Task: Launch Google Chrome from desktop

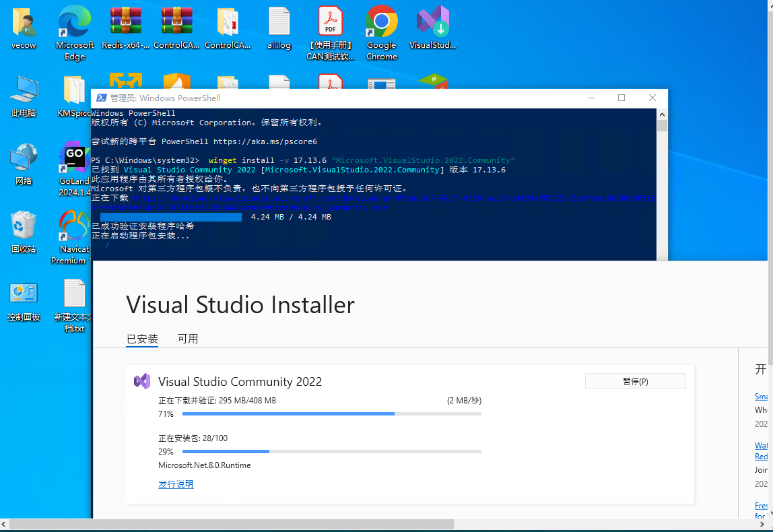Action: [382, 32]
